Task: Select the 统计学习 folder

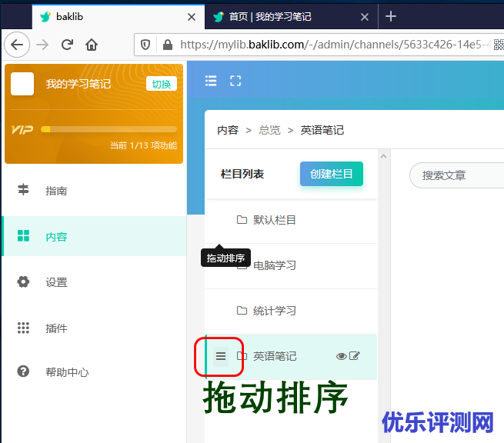Action: 274,311
